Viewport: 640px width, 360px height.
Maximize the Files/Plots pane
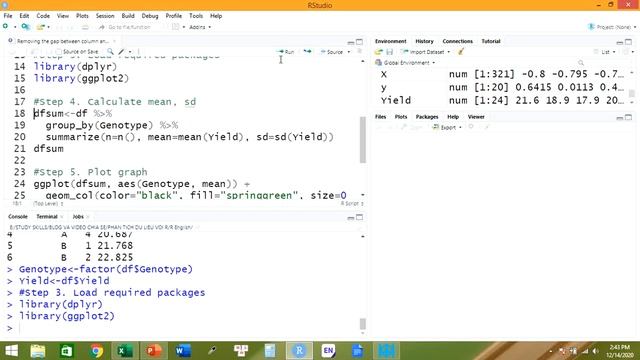tap(629, 118)
